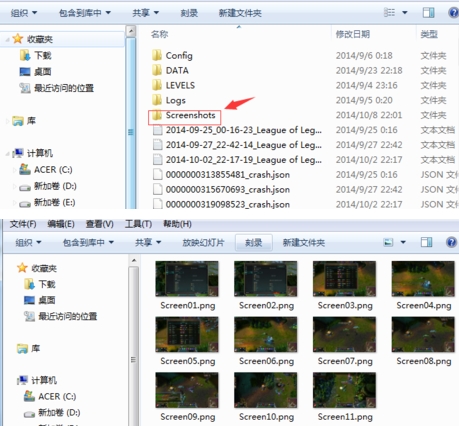The height and width of the screenshot is (426, 459).
Task: Click the help icon in the lower window
Action: point(451,242)
